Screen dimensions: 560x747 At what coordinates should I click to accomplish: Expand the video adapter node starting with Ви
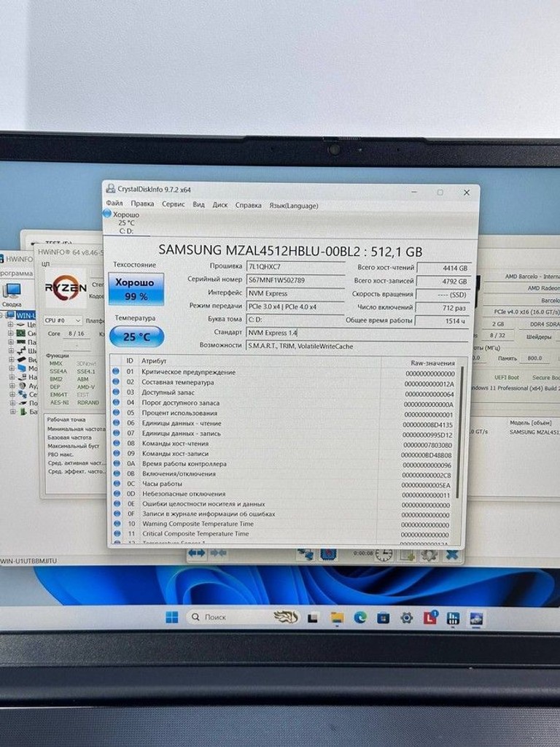(11, 359)
